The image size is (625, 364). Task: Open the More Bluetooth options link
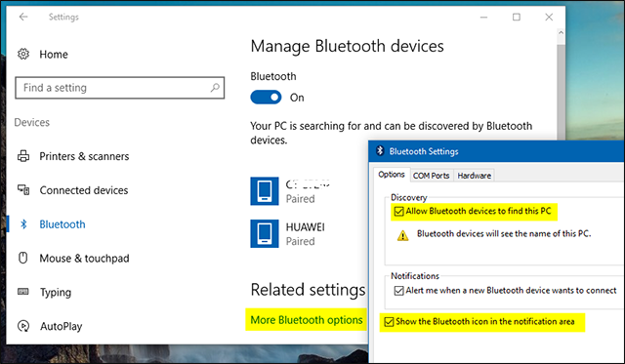[x=307, y=320]
